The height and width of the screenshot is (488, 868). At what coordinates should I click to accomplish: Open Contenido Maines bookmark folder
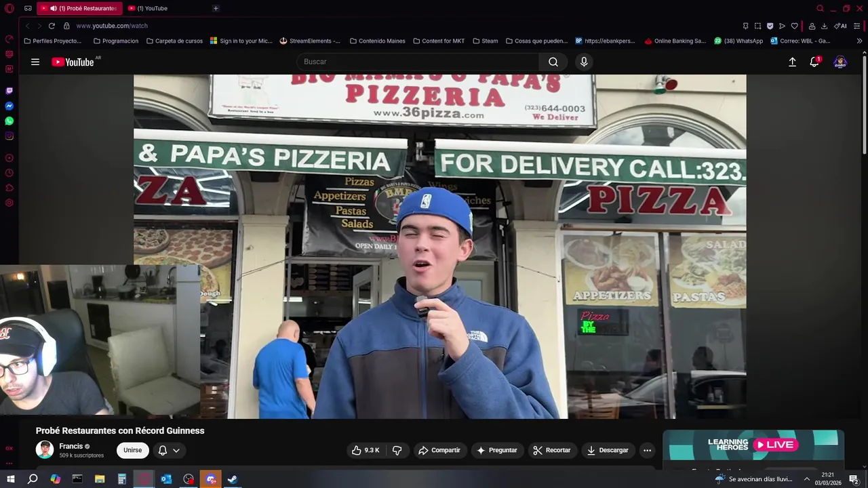point(377,41)
